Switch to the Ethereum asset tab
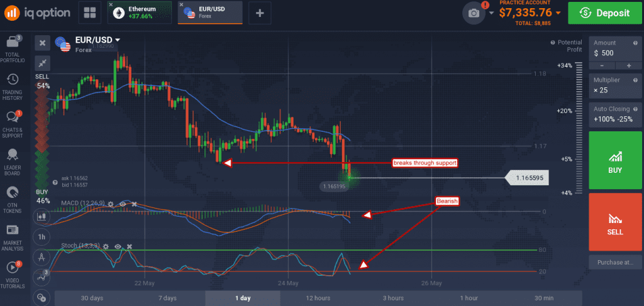Viewport: 644px width, 306px height. coord(140,13)
